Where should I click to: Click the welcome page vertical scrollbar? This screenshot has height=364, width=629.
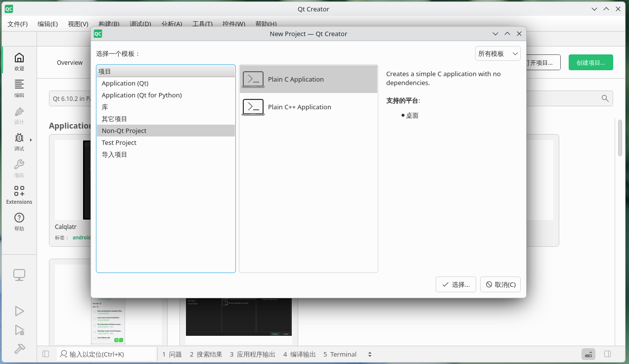pos(620,138)
